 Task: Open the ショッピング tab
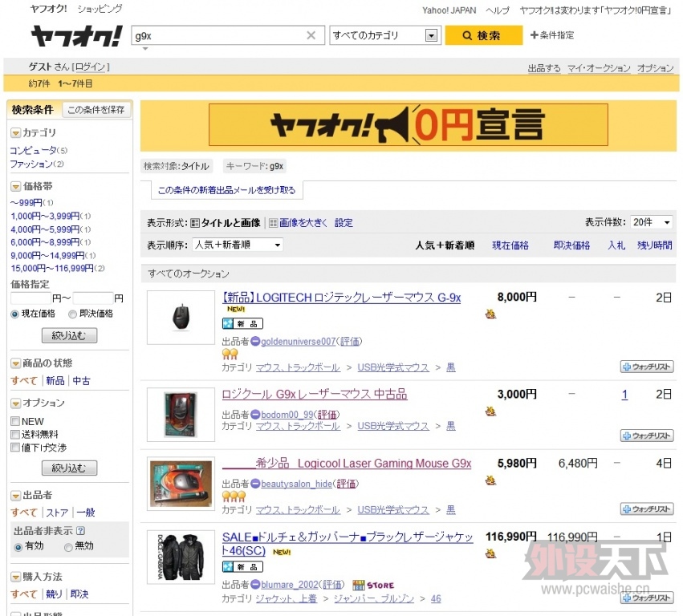pos(100,9)
